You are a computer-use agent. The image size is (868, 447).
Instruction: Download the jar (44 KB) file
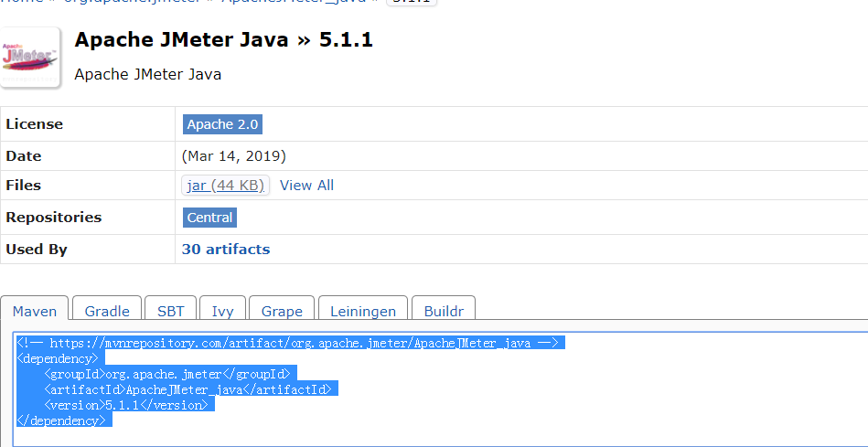click(225, 186)
